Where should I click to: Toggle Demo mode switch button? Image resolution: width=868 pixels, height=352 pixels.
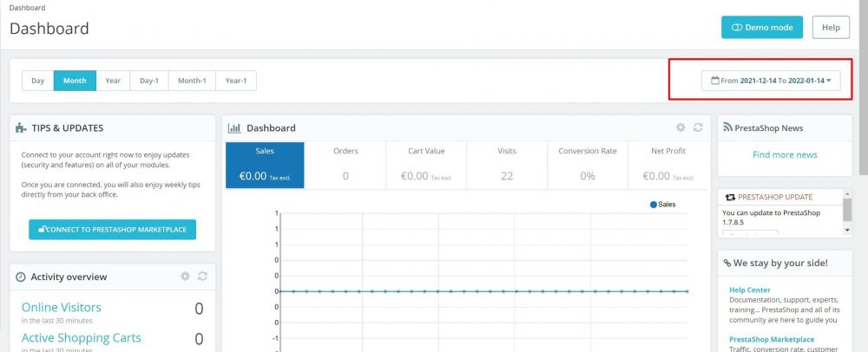point(762,27)
